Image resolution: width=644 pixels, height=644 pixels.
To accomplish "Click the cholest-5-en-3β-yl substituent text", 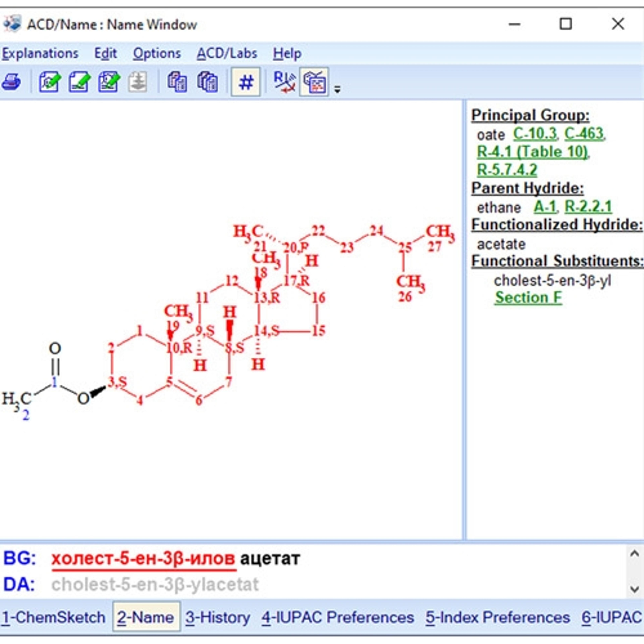I will coord(552,281).
